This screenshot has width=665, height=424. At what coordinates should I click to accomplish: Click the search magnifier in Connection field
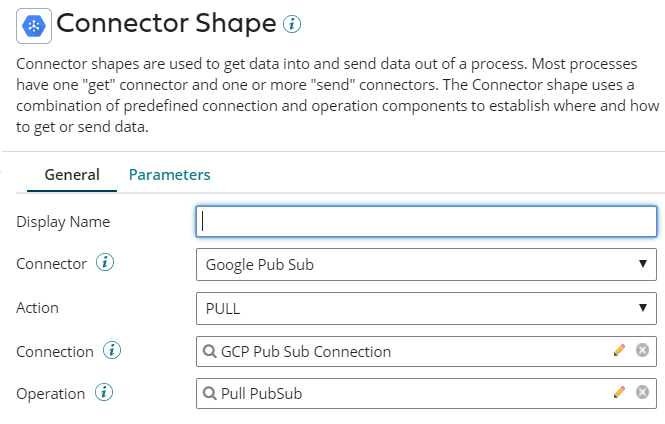point(209,351)
